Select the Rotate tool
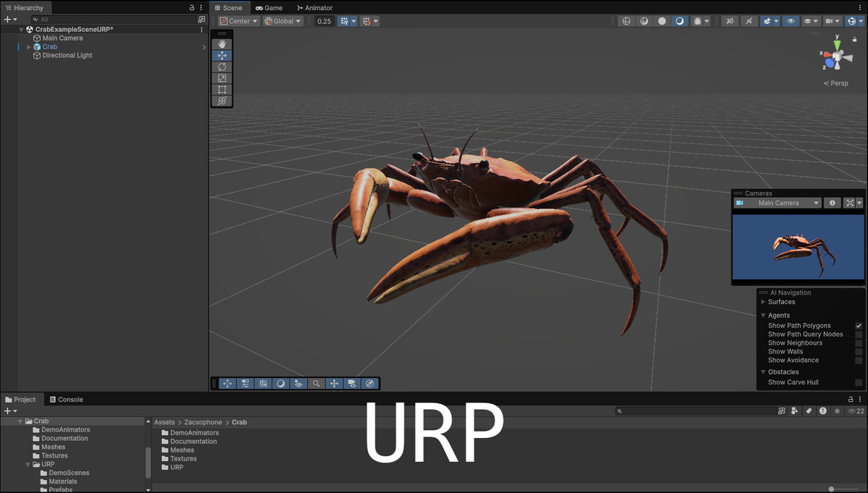This screenshot has height=493, width=868. click(222, 67)
